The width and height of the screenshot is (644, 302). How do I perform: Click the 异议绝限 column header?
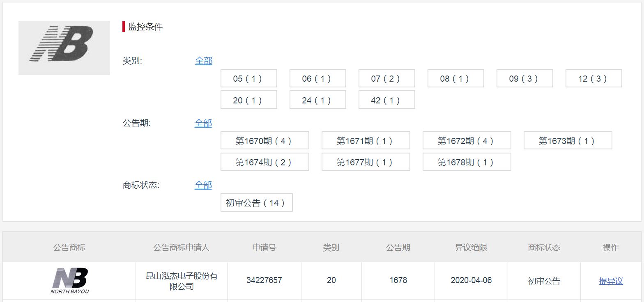coord(471,247)
